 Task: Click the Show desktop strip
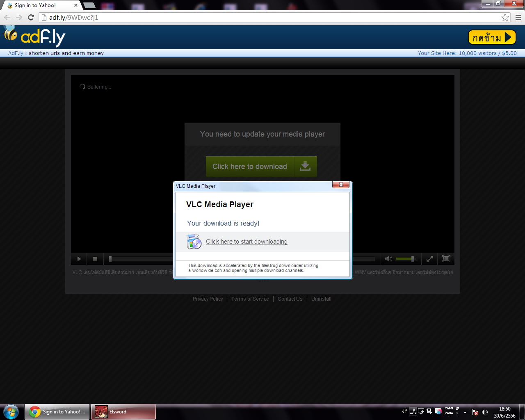tap(522, 412)
